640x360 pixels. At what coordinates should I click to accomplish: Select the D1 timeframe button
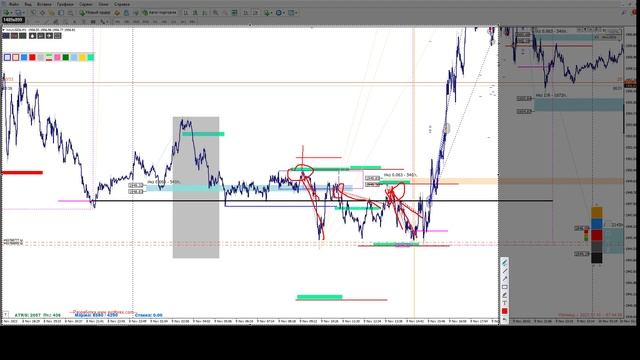pos(173,22)
